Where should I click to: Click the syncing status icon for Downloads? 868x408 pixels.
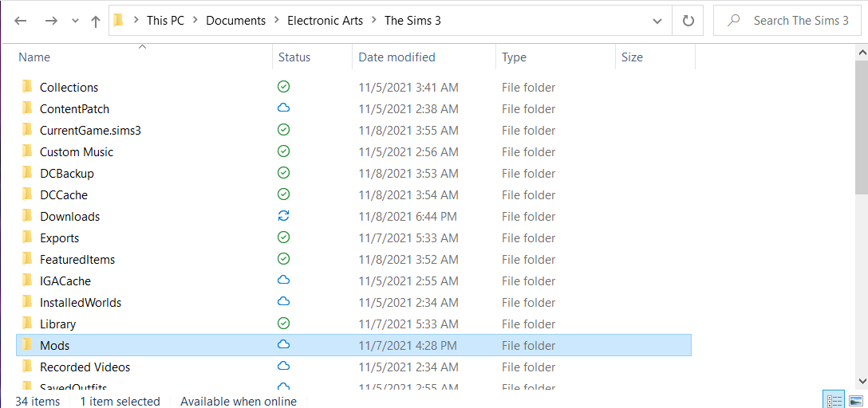pos(283,216)
